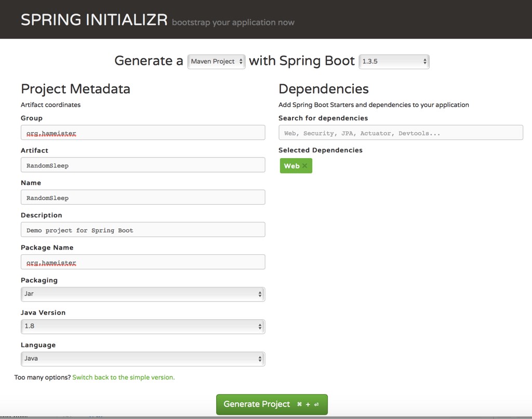Click into the Artifact input field
The image size is (532, 419).
(x=143, y=165)
